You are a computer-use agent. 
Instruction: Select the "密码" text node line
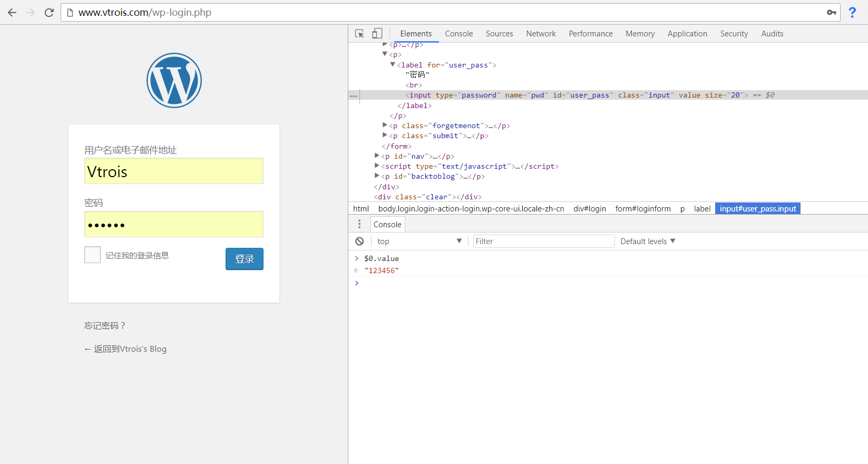(417, 75)
